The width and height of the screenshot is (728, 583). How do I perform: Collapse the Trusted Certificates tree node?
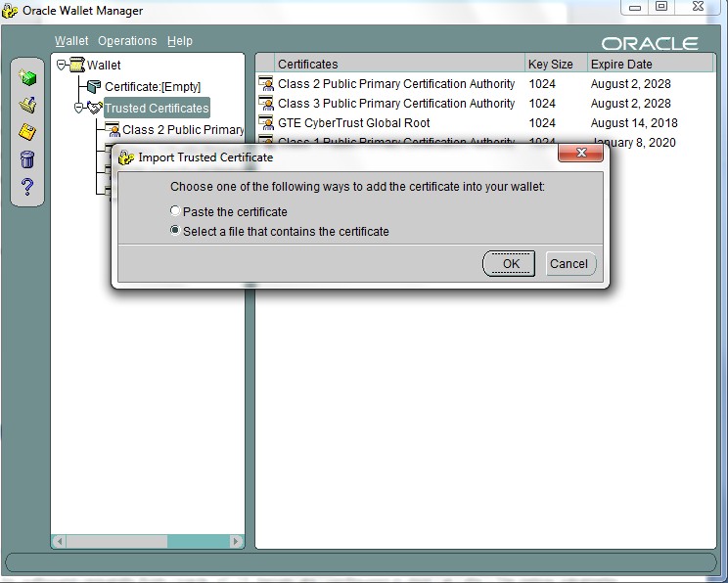click(78, 108)
